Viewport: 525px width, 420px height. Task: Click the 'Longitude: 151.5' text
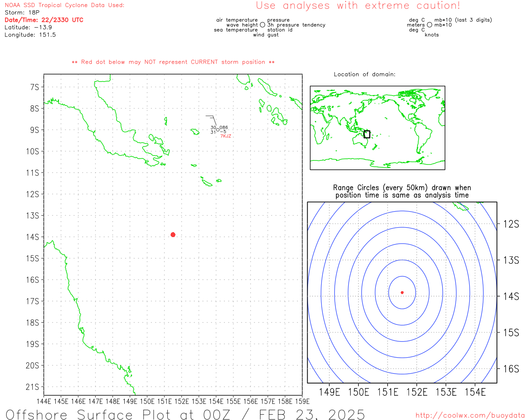30,35
